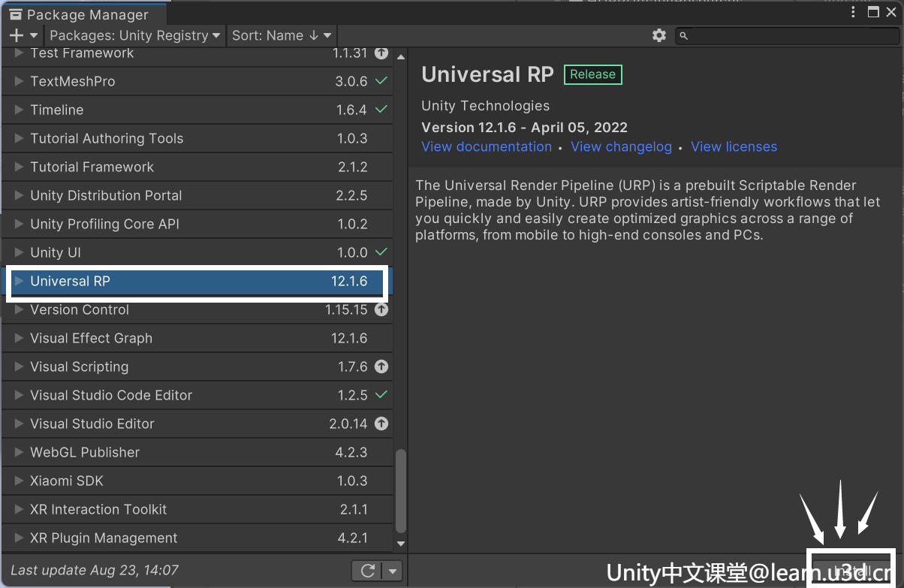
Task: Open the add package plus menu
Action: (x=24, y=35)
